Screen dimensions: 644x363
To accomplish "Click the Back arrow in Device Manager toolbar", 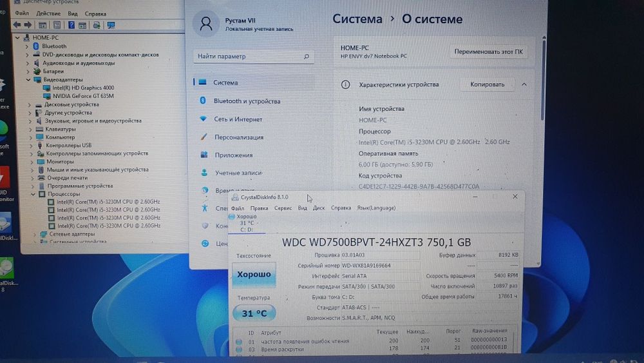I will [17, 25].
